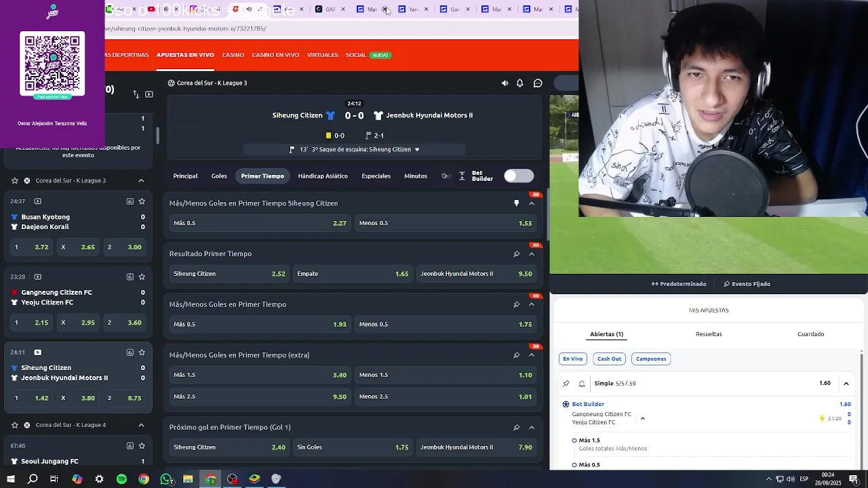Screen dimensions: 868x488
Task: Open the Principal markets tab
Action: [185, 176]
